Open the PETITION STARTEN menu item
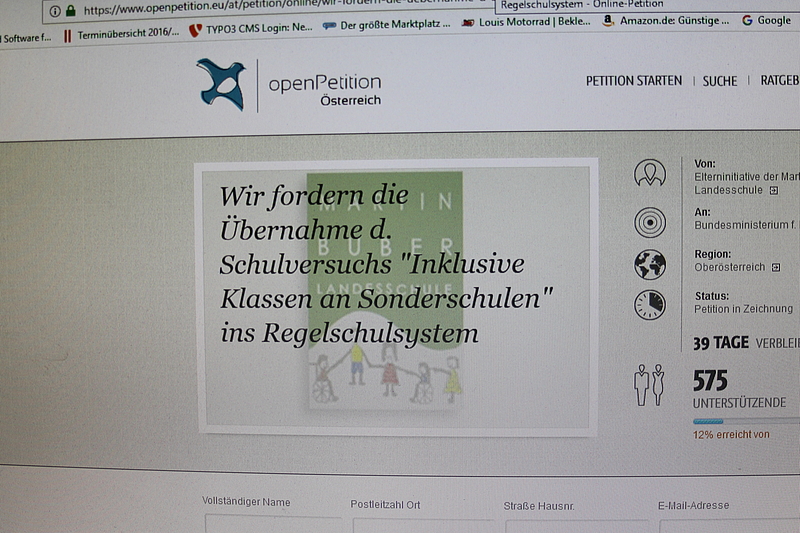 (x=634, y=81)
